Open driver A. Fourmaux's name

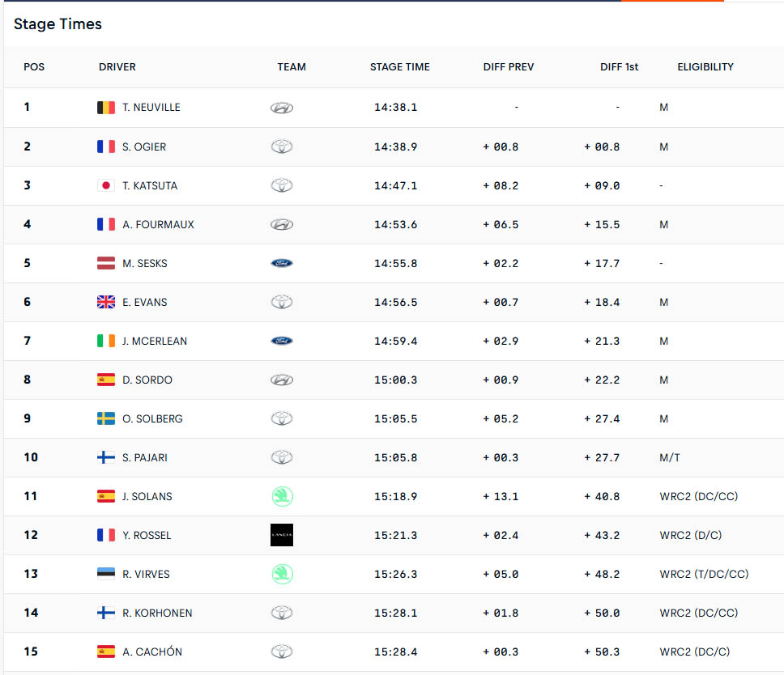pos(158,224)
